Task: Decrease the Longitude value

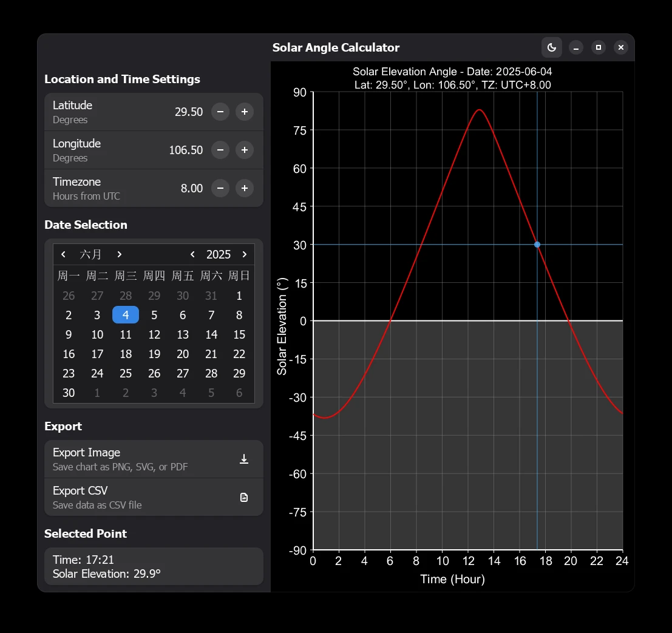Action: [x=220, y=150]
